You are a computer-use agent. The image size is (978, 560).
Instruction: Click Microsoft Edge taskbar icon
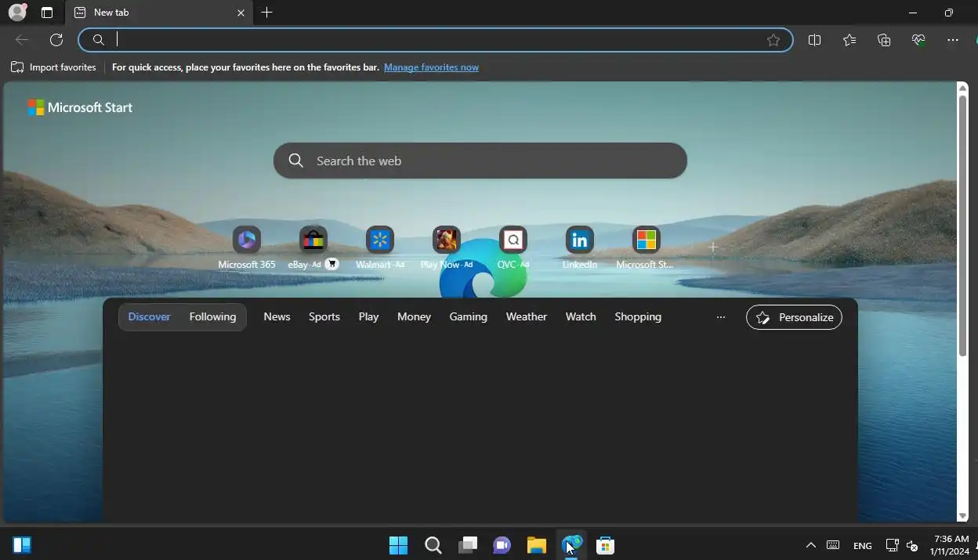pyautogui.click(x=571, y=545)
